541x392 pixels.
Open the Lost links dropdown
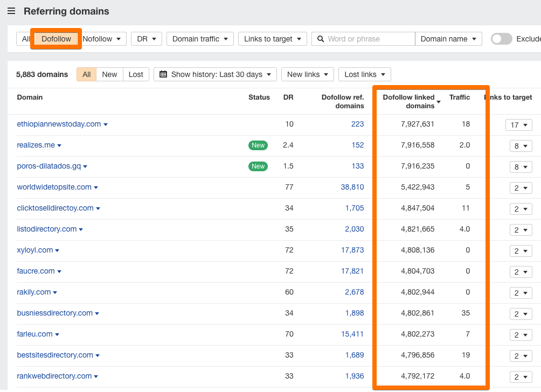point(364,74)
